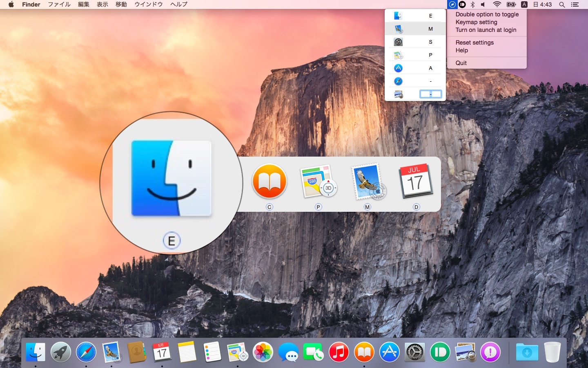Open App Store from the Dock
Screen dimensions: 588x368
tap(390, 352)
